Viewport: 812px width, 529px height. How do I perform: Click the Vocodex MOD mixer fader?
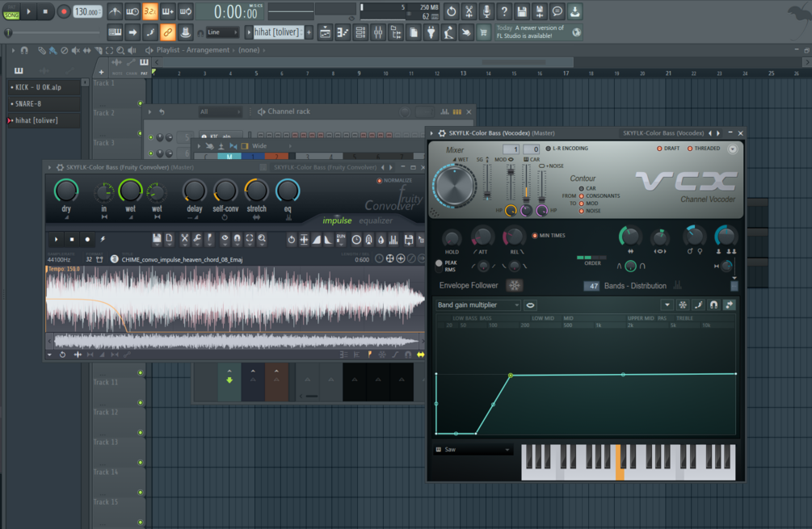[510, 183]
